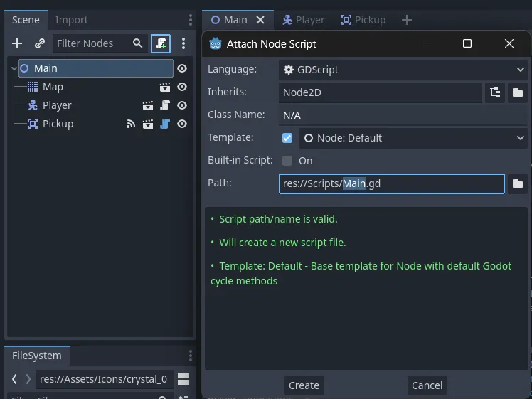The width and height of the screenshot is (532, 399).
Task: Click the Create button
Action: click(304, 385)
